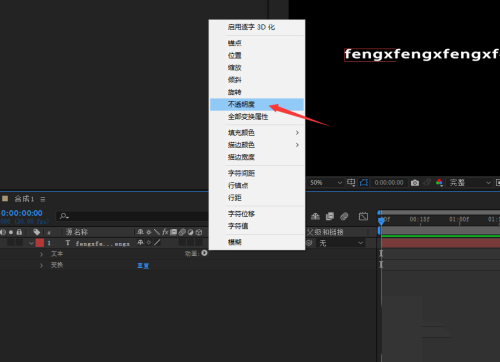Expand the 文本 property group

coord(41,254)
